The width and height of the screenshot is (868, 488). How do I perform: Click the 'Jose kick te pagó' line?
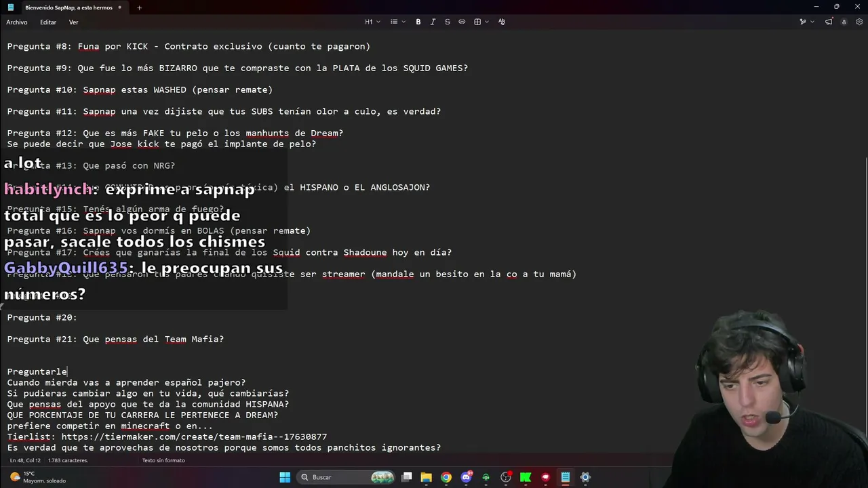(161, 144)
